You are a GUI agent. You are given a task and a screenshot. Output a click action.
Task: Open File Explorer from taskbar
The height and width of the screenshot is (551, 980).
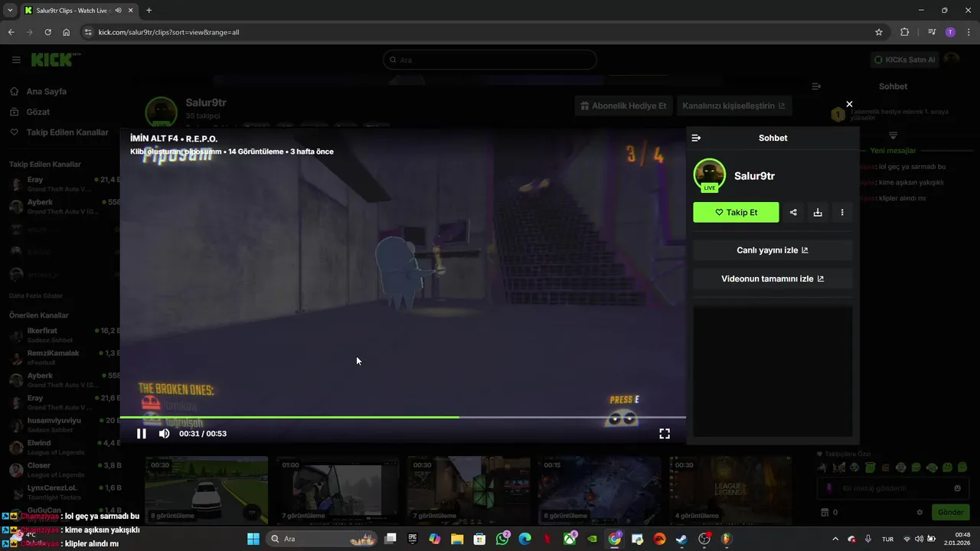457,539
